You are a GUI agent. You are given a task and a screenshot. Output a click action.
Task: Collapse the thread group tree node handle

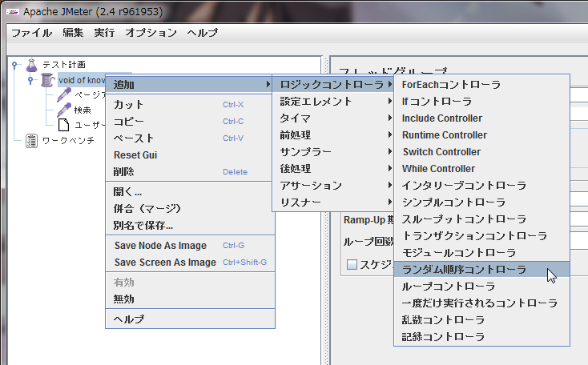pos(30,80)
